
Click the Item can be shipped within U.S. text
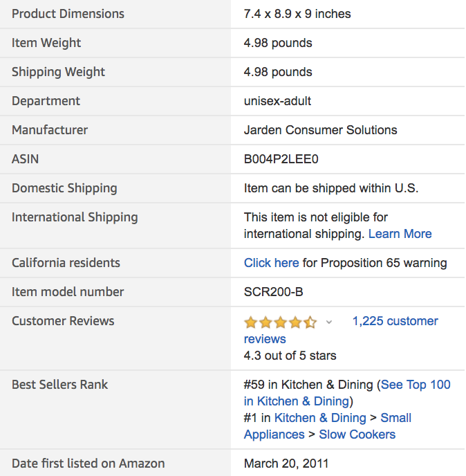tap(331, 188)
